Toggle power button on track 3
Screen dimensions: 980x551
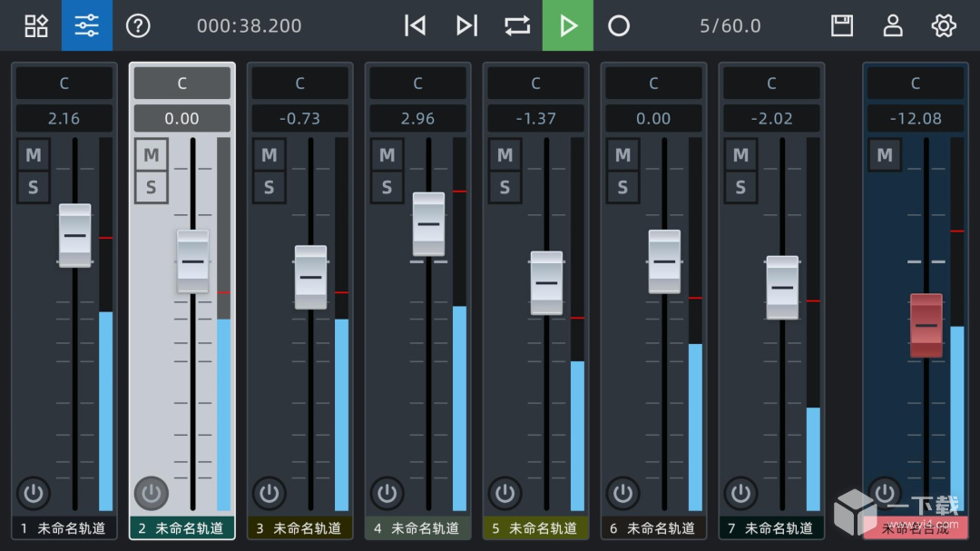[269, 494]
